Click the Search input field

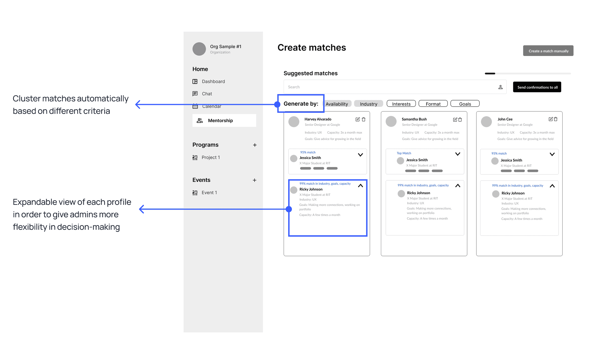389,87
